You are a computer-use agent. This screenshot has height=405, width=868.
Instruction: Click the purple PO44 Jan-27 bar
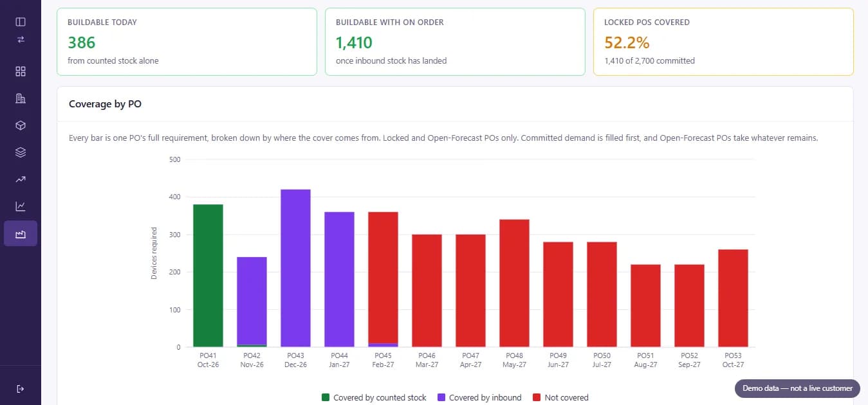click(339, 280)
